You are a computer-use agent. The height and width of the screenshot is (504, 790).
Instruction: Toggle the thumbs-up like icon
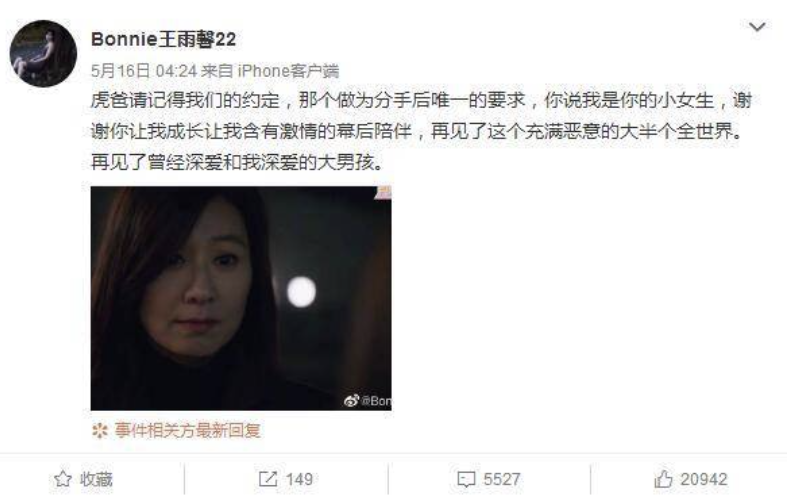[663, 479]
